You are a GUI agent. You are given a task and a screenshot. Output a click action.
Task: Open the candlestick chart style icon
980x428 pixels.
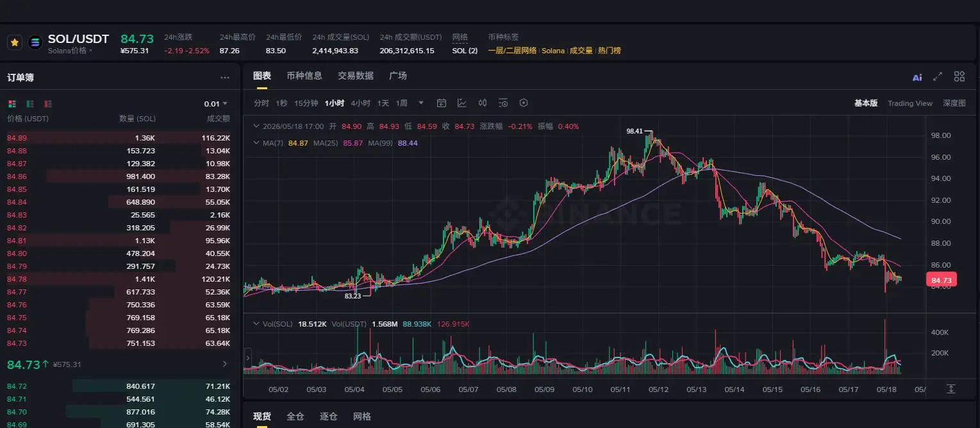483,103
